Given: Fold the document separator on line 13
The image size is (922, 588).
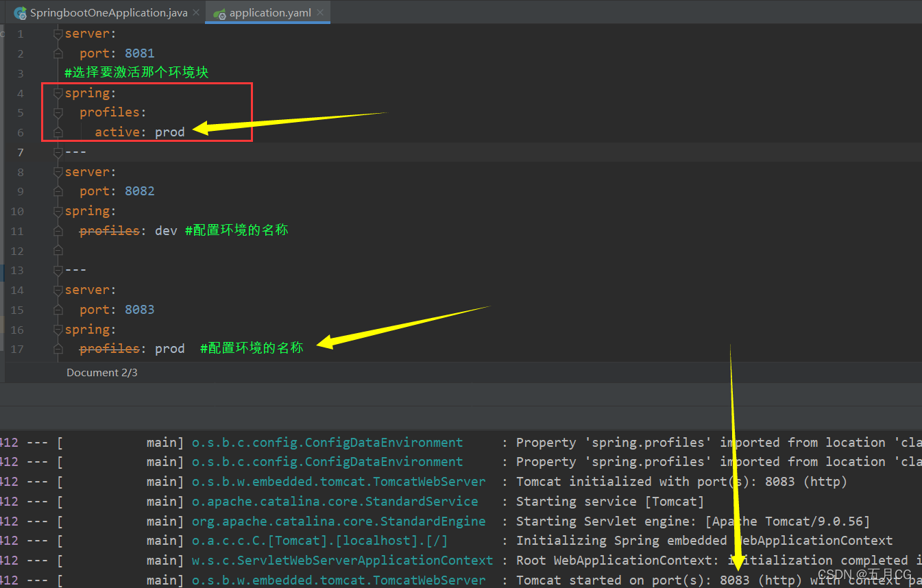Looking at the screenshot, I should click(x=58, y=270).
